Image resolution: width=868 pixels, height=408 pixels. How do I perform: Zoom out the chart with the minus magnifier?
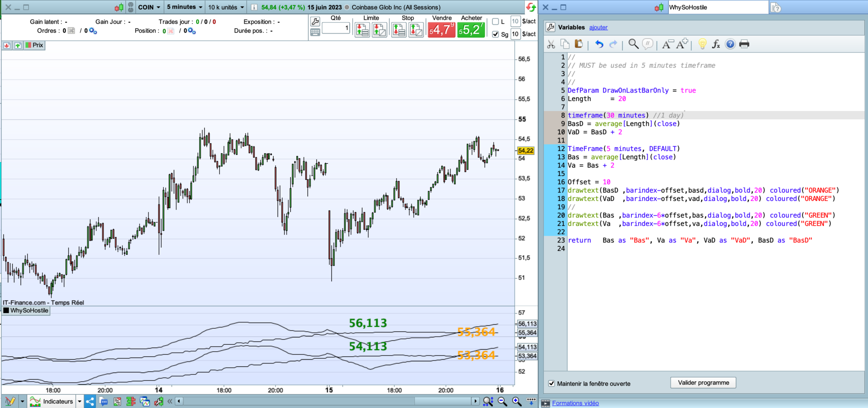point(502,401)
